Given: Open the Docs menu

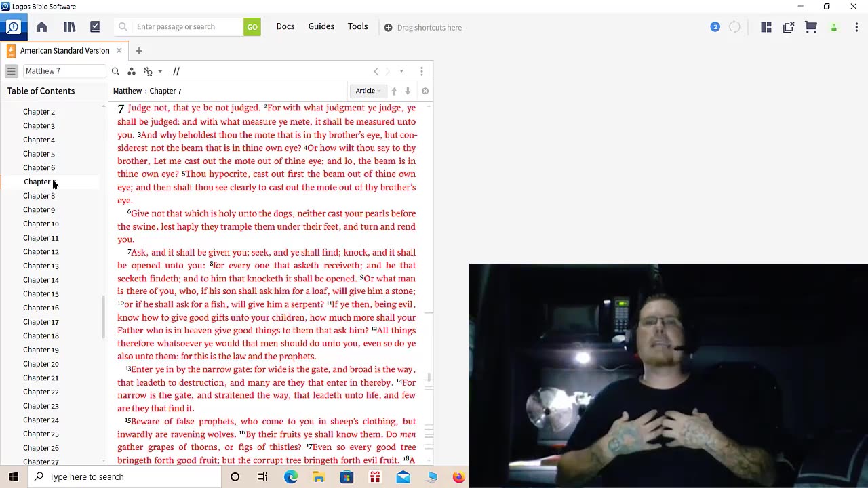Looking at the screenshot, I should [x=285, y=26].
